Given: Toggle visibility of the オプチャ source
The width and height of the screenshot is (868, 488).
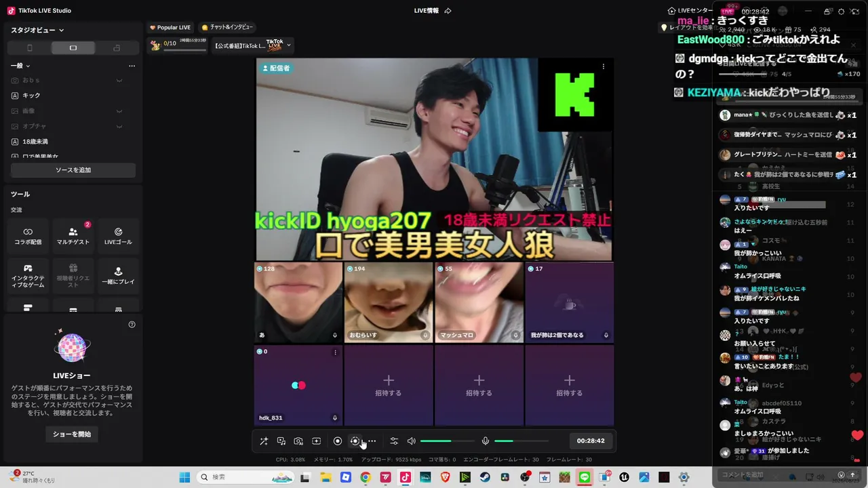Looking at the screenshot, I should (x=119, y=127).
